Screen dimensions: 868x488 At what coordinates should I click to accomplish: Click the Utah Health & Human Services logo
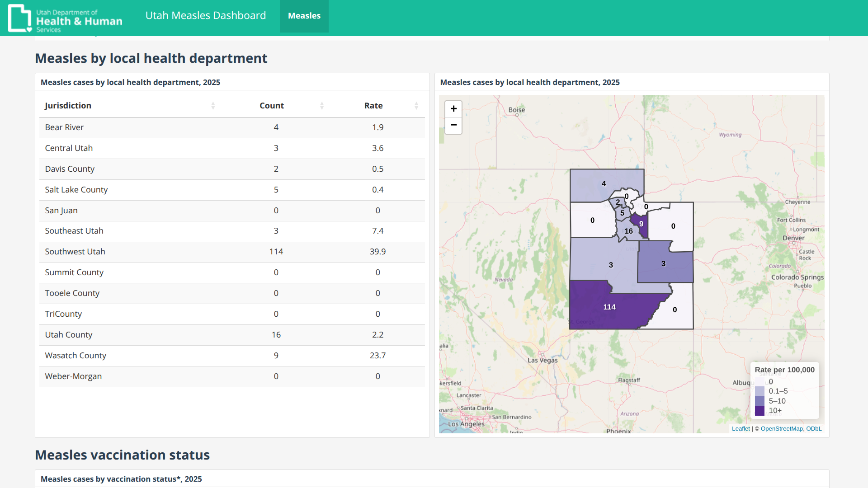(x=66, y=18)
